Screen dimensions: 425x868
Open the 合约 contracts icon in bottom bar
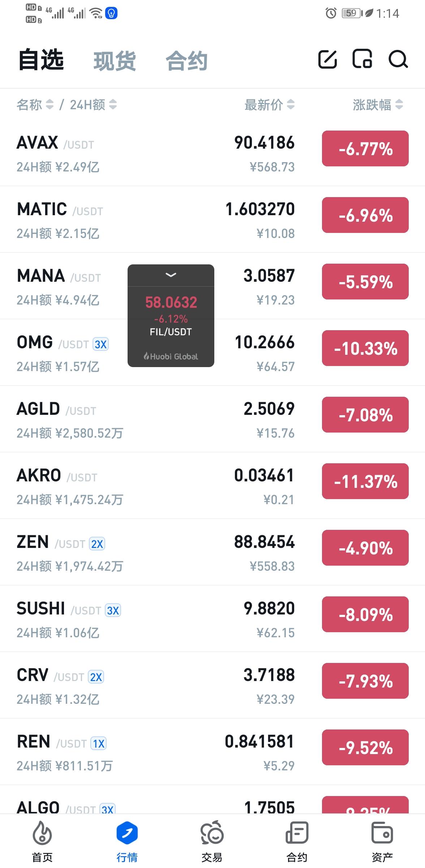point(297,841)
